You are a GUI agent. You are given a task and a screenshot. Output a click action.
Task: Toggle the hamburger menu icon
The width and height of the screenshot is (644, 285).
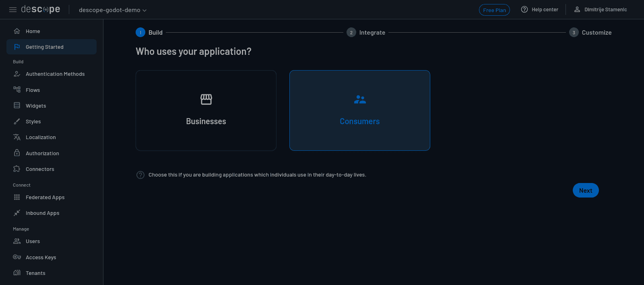(13, 10)
